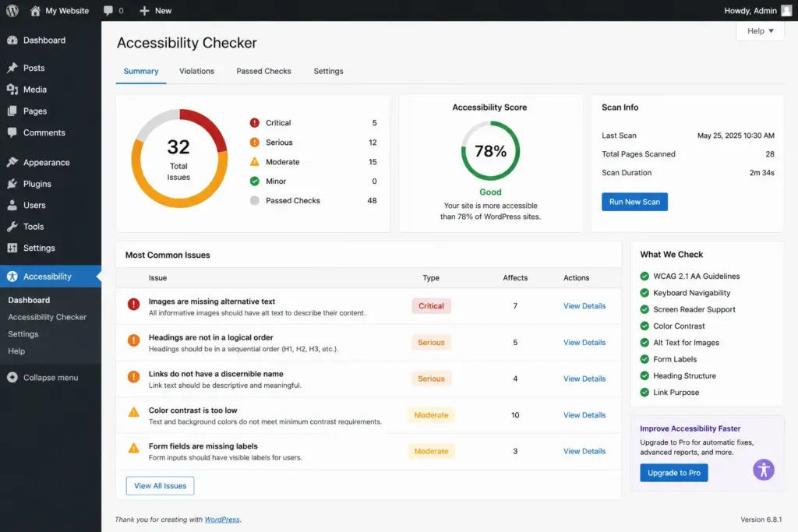This screenshot has height=532, width=798.
Task: Click the Plugins icon in sidebar
Action: pos(12,184)
